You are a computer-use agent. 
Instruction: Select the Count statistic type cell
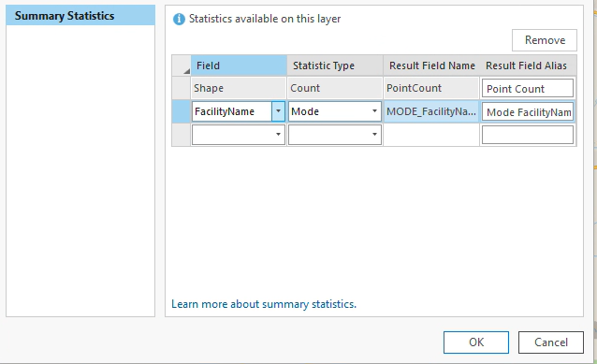[335, 88]
